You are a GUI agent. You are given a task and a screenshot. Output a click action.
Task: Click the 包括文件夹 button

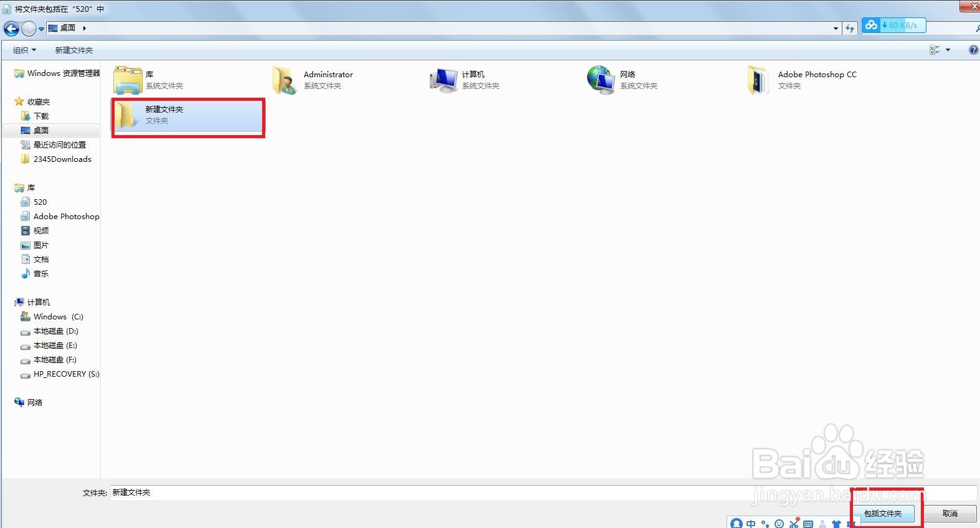point(883,514)
